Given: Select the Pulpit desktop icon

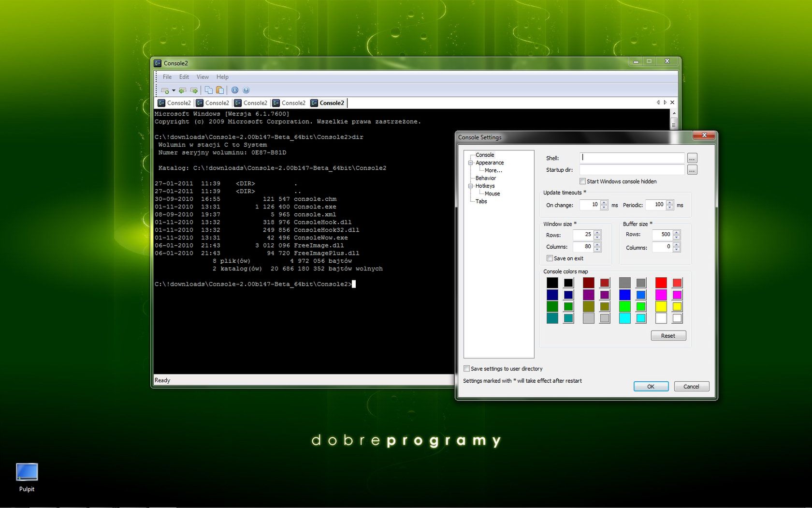Looking at the screenshot, I should 27,478.
